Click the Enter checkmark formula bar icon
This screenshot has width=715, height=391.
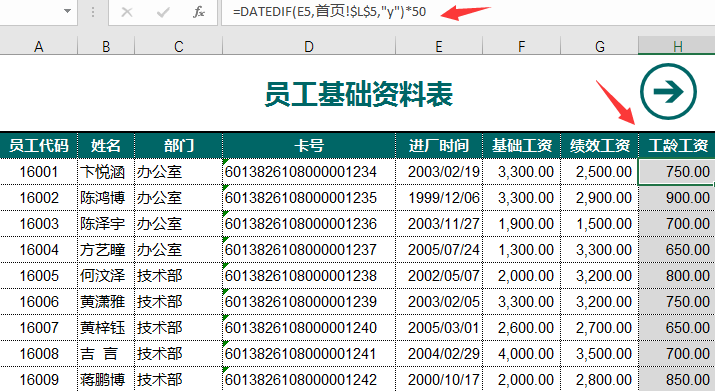(x=163, y=12)
